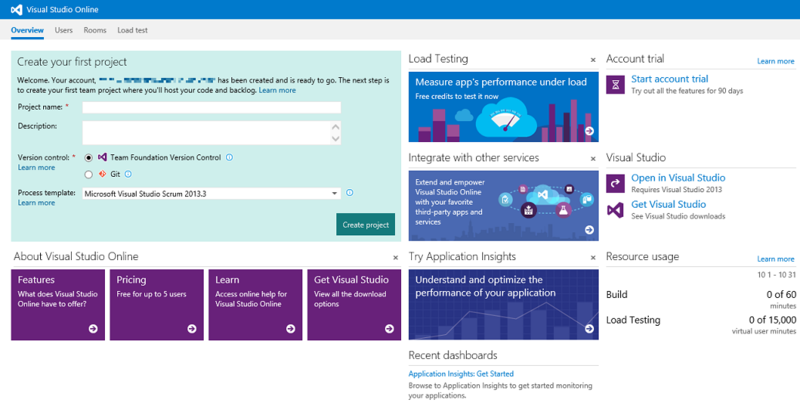Click the Recent dashboards heading
Screen dimensions: 800x406
point(453,355)
